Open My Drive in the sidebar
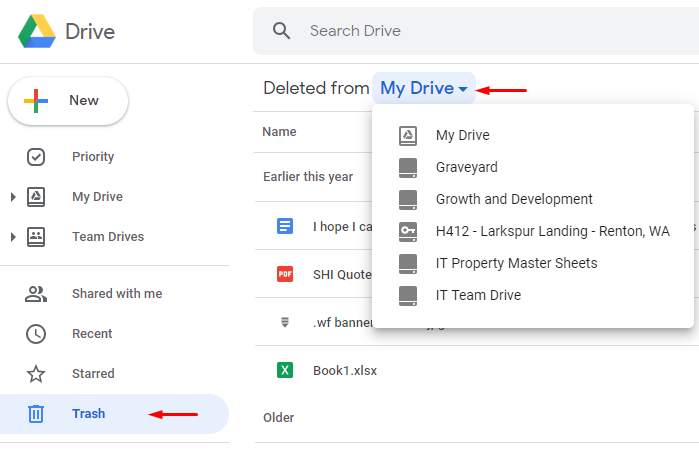699x450 pixels. pos(97,197)
